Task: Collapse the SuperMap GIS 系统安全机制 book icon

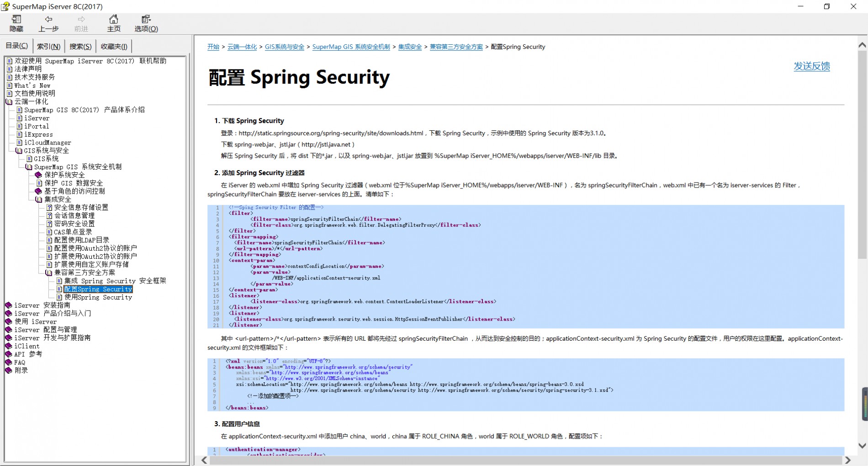Action: [x=29, y=167]
